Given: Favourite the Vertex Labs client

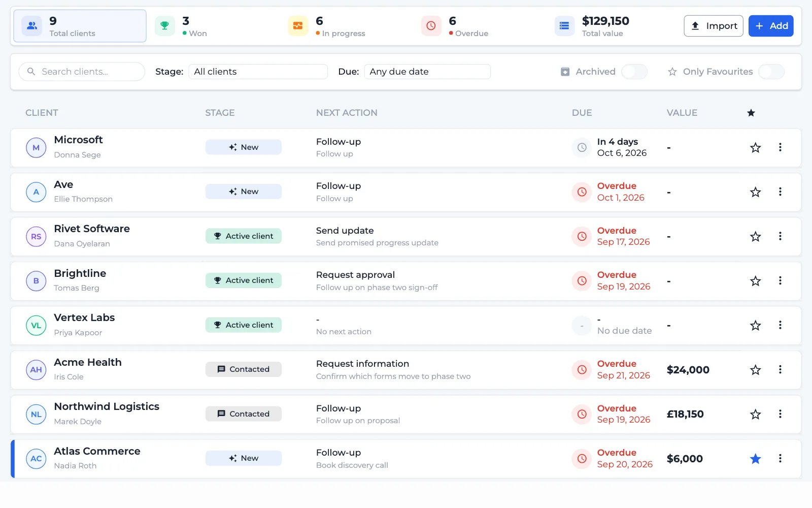Looking at the screenshot, I should coord(755,326).
